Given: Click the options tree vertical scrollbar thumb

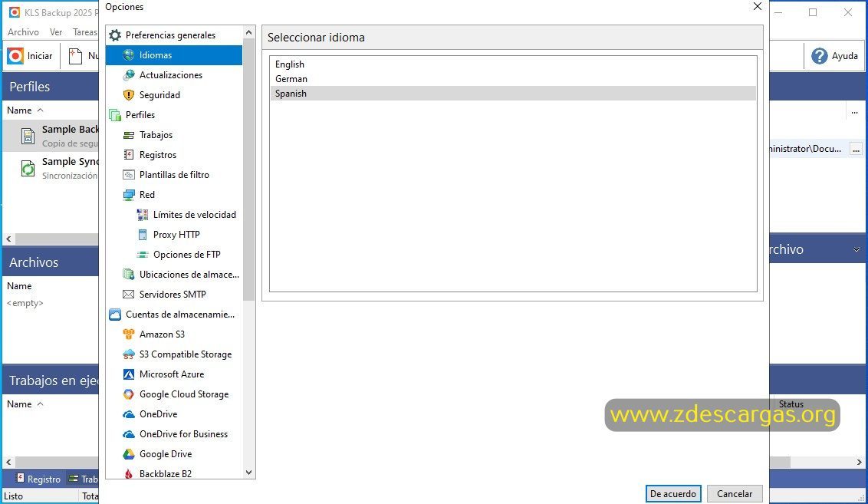Looking at the screenshot, I should click(248, 170).
